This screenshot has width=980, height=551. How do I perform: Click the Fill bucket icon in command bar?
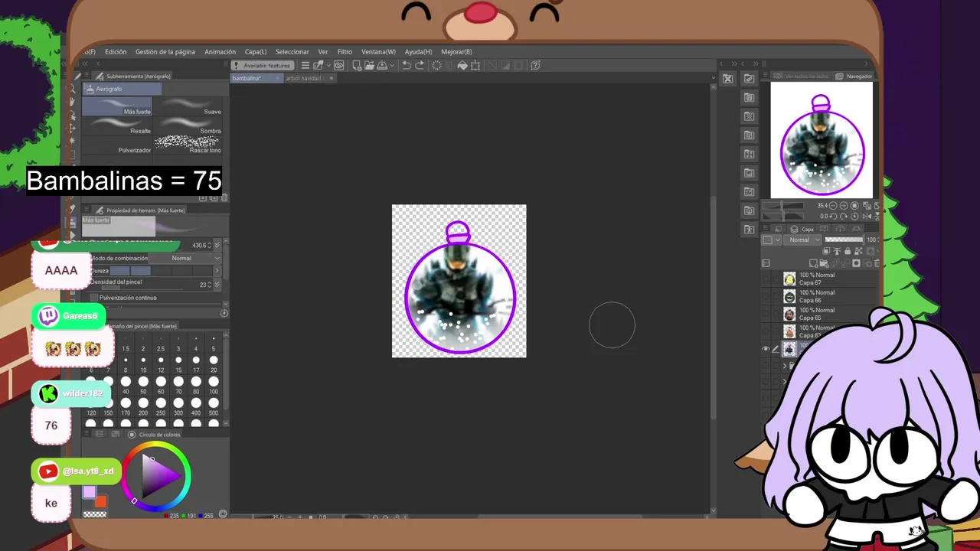point(462,65)
